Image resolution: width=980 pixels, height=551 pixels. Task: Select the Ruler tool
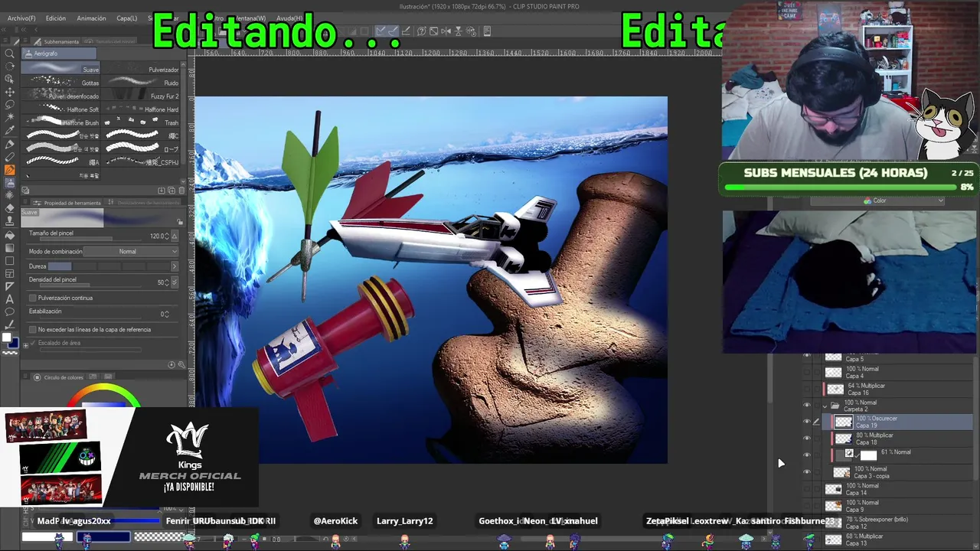click(10, 286)
